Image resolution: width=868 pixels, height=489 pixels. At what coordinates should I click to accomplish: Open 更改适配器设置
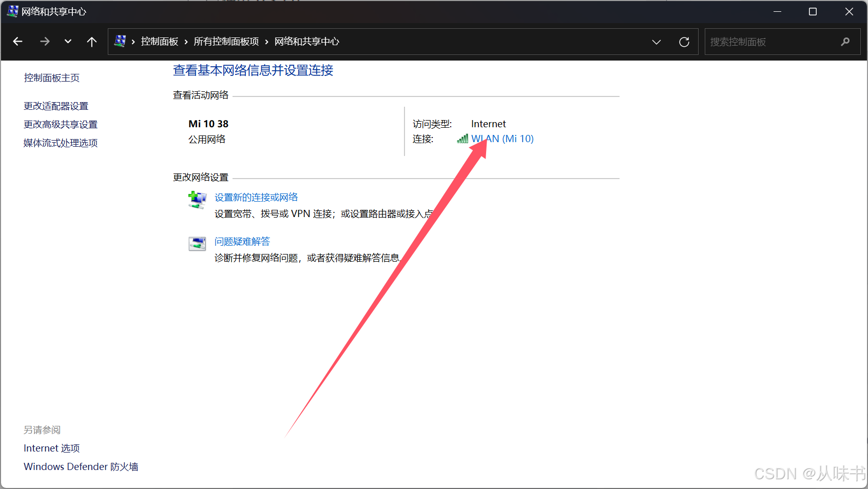click(x=56, y=106)
